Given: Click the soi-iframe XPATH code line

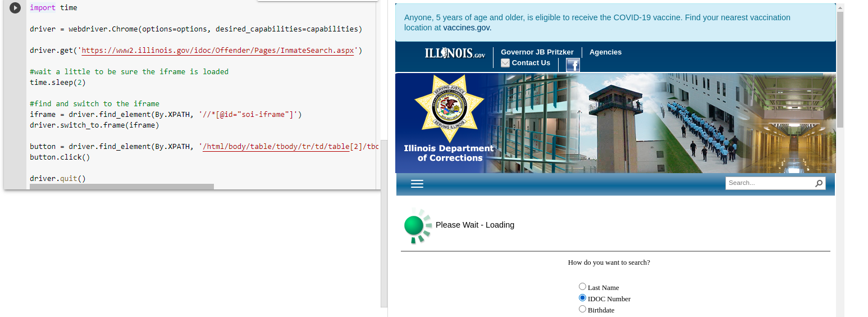Looking at the screenshot, I should (166, 115).
